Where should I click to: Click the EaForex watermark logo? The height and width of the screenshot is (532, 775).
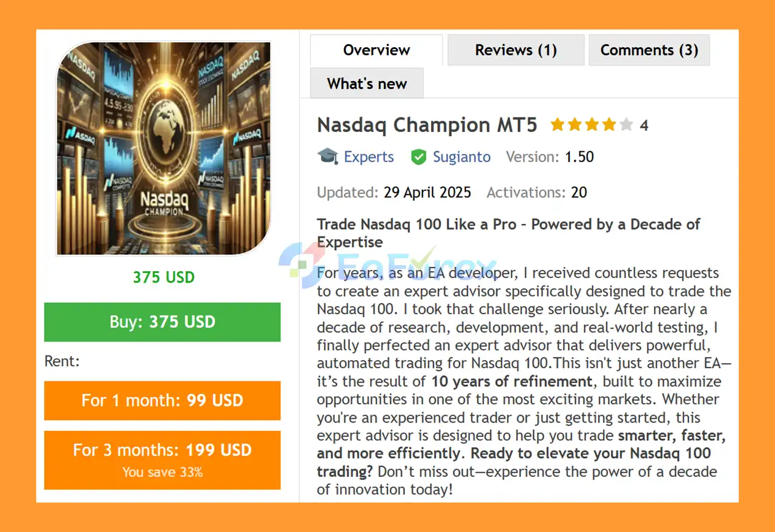point(387,264)
